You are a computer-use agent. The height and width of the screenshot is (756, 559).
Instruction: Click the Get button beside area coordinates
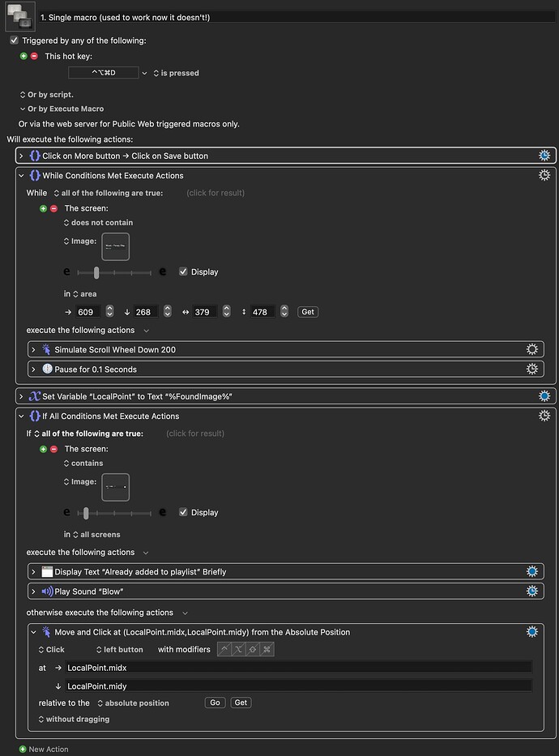[x=308, y=312]
